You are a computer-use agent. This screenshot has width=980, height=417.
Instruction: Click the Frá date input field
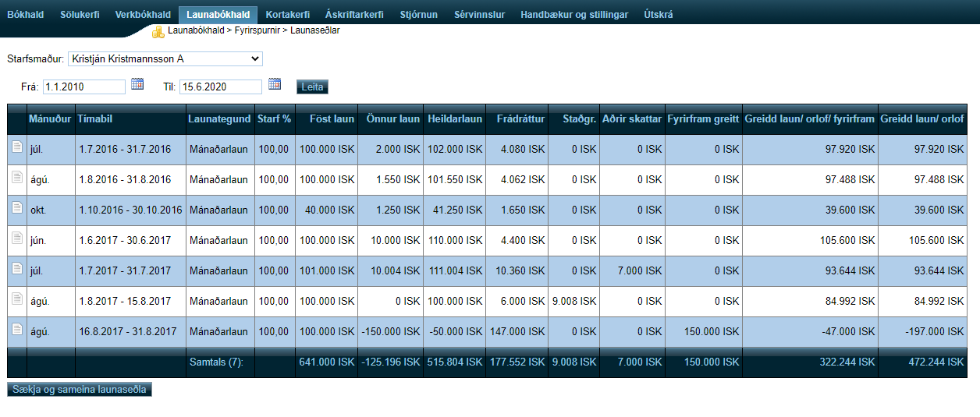[x=84, y=87]
